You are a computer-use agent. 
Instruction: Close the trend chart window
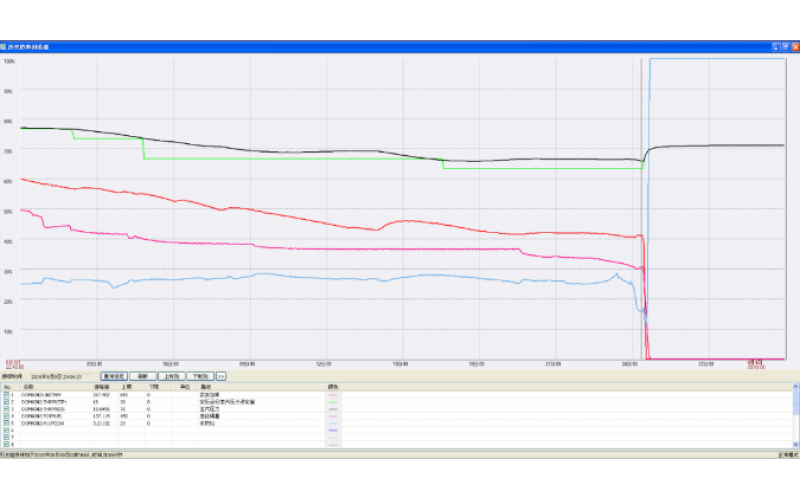pyautogui.click(x=794, y=47)
